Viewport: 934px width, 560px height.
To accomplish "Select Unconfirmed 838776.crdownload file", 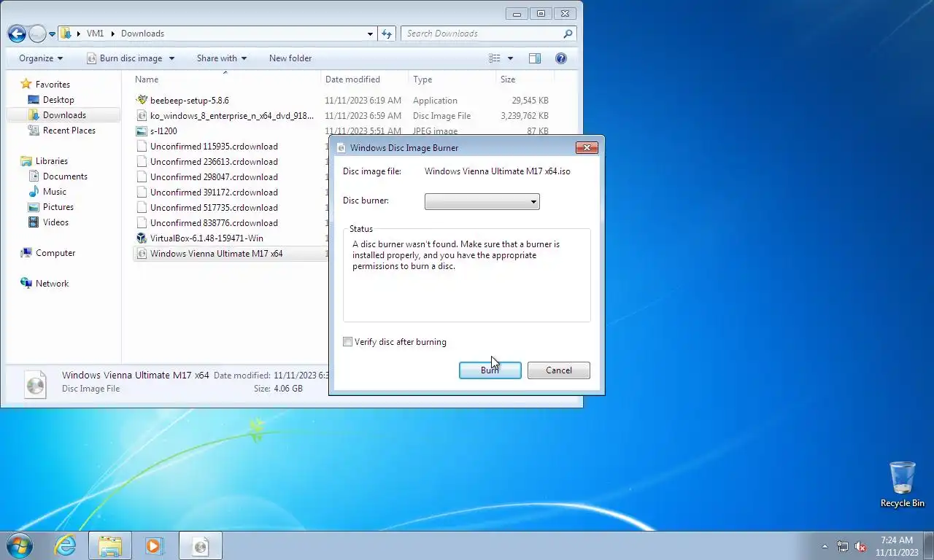I will [x=214, y=223].
